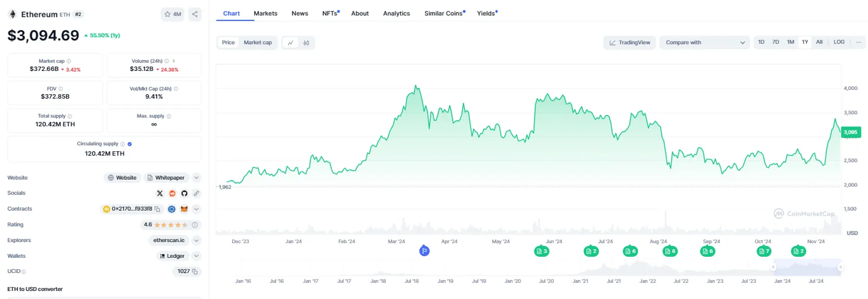Show info tooltip for Vol/Mkt Cap (24h)
Image resolution: width=868 pixels, height=299 pixels.
point(176,89)
